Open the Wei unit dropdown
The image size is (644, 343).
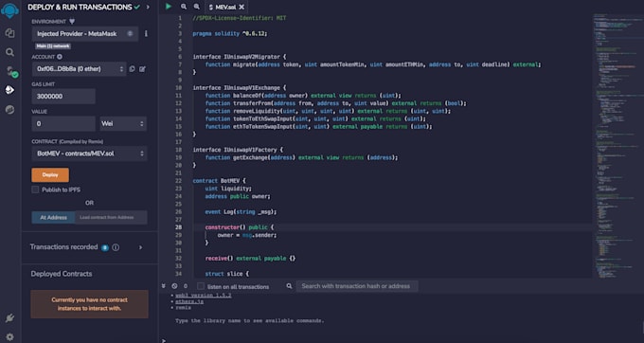click(123, 123)
